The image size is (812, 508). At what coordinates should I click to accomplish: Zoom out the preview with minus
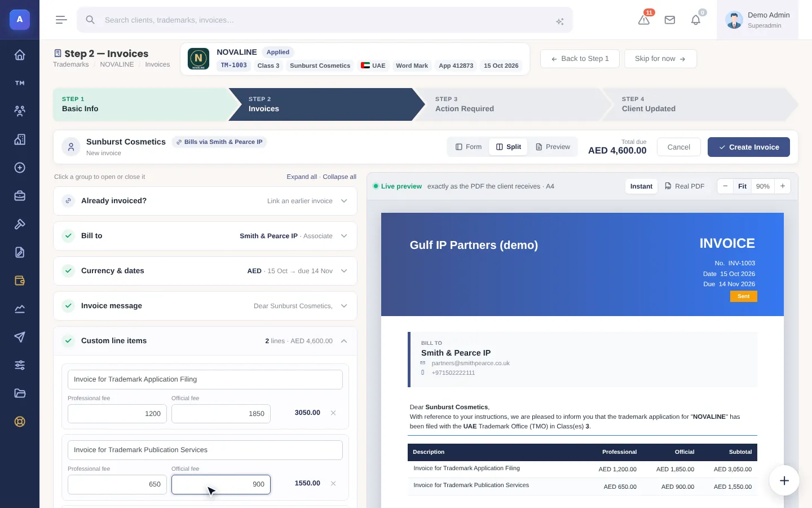click(x=725, y=186)
